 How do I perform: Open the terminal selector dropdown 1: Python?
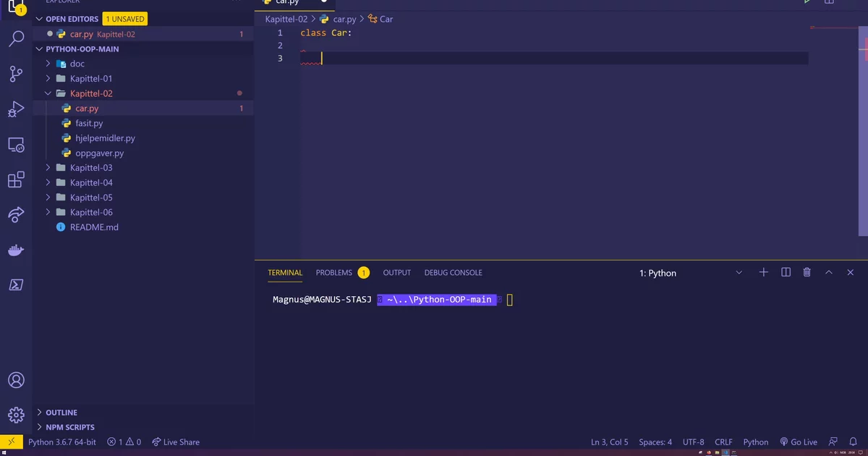click(691, 273)
